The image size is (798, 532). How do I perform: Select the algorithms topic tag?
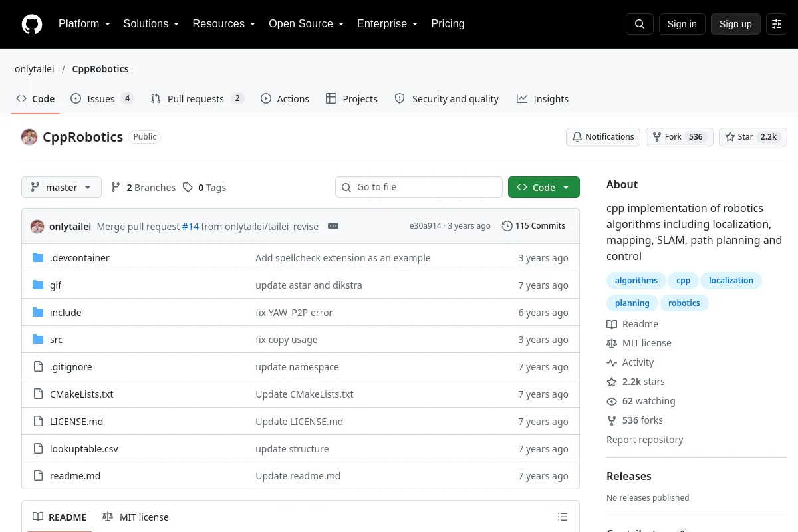[636, 281]
